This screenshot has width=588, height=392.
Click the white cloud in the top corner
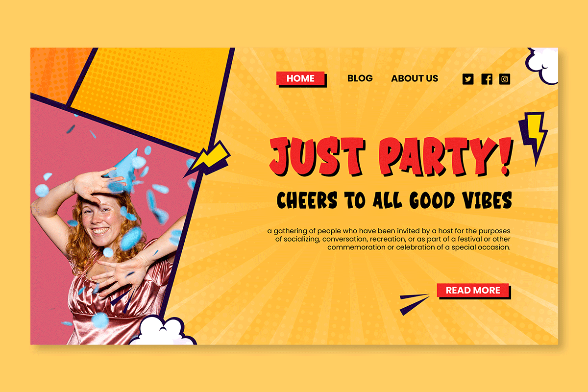[x=542, y=65]
